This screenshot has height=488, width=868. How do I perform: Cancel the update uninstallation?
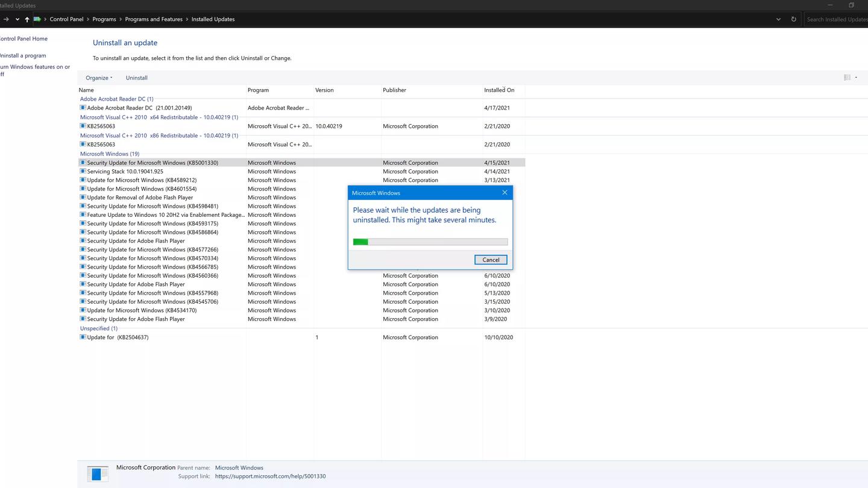click(490, 260)
